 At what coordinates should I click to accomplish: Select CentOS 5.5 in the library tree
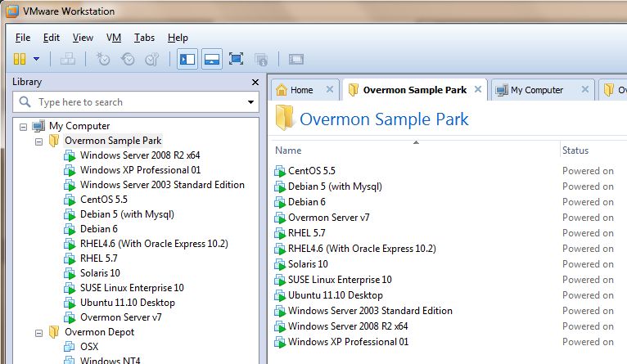[x=104, y=200]
